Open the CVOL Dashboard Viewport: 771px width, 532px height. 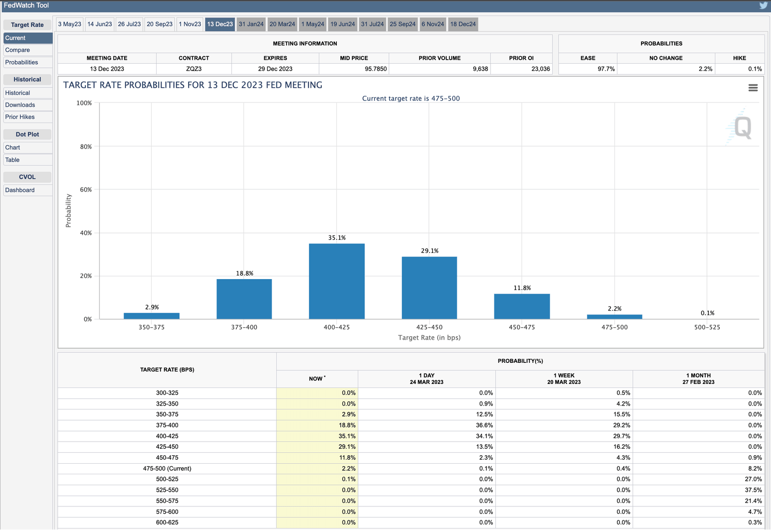[x=20, y=190]
